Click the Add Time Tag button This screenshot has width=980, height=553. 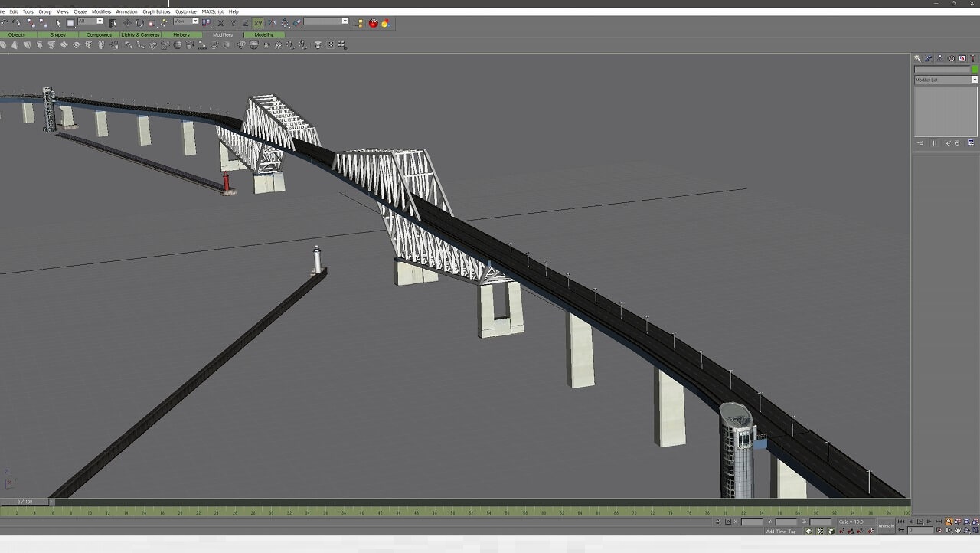point(780,531)
